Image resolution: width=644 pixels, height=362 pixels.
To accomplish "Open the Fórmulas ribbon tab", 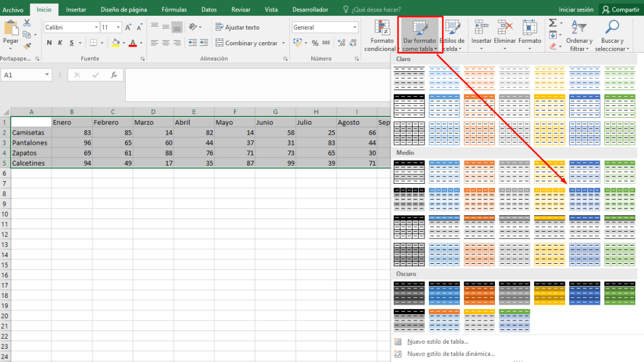I will pyautogui.click(x=174, y=9).
